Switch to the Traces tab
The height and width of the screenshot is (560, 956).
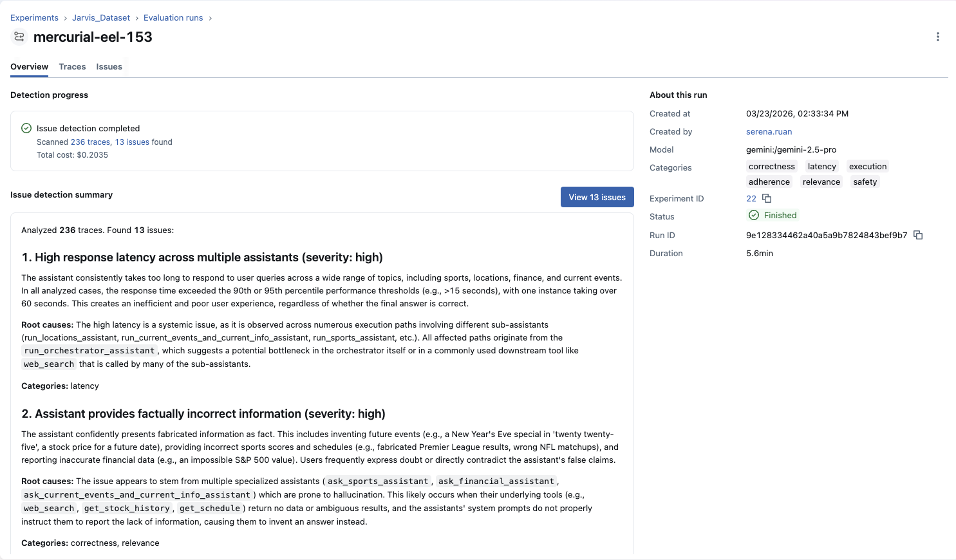point(72,66)
